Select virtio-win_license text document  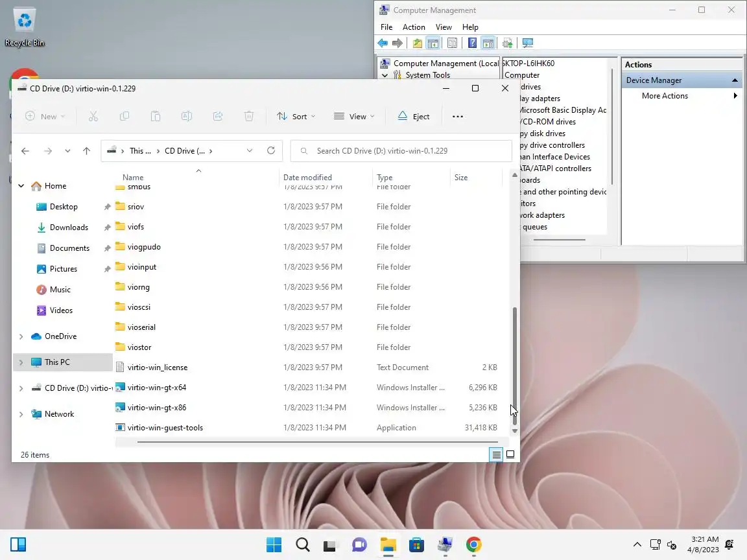pyautogui.click(x=157, y=367)
